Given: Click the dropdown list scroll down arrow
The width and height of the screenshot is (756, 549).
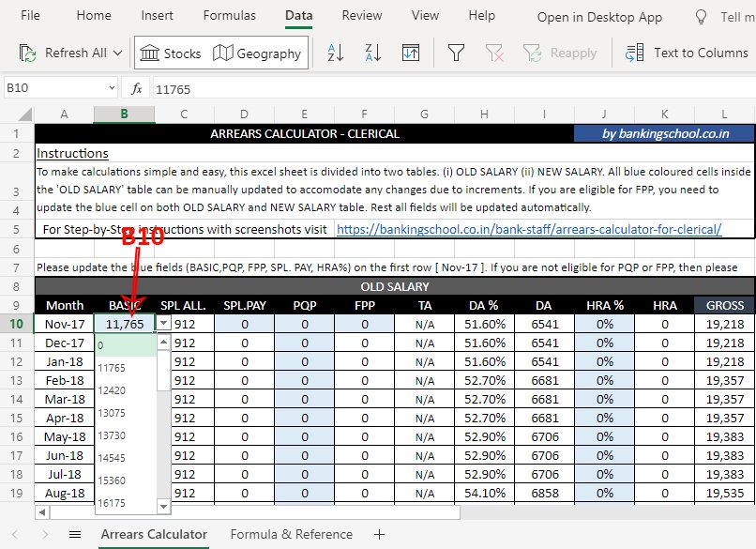Looking at the screenshot, I should point(163,507).
